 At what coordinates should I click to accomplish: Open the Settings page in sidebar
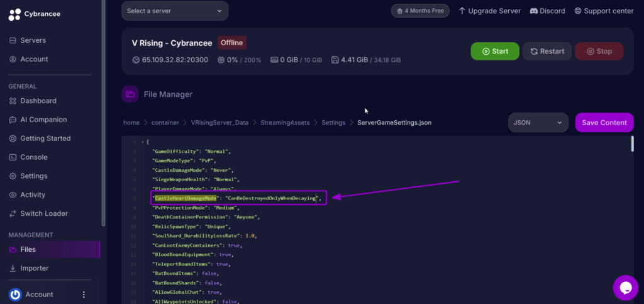pyautogui.click(x=34, y=176)
